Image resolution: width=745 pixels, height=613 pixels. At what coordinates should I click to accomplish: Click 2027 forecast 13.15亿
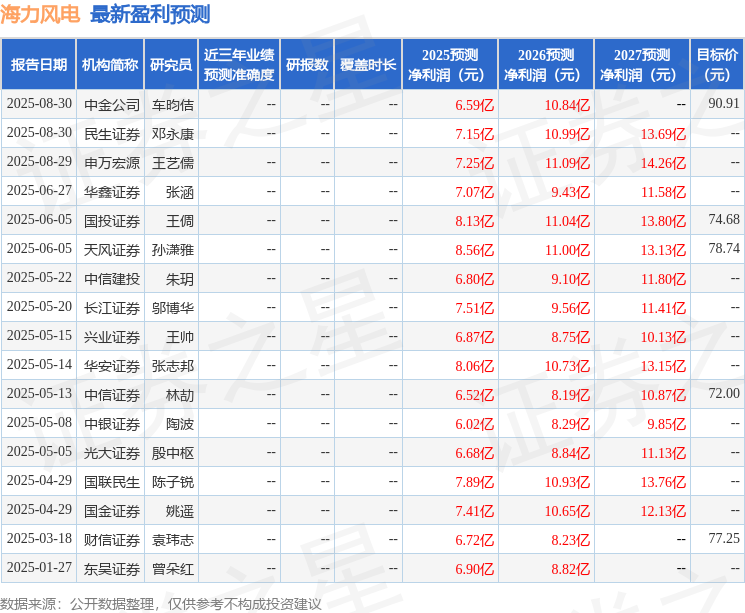663,366
